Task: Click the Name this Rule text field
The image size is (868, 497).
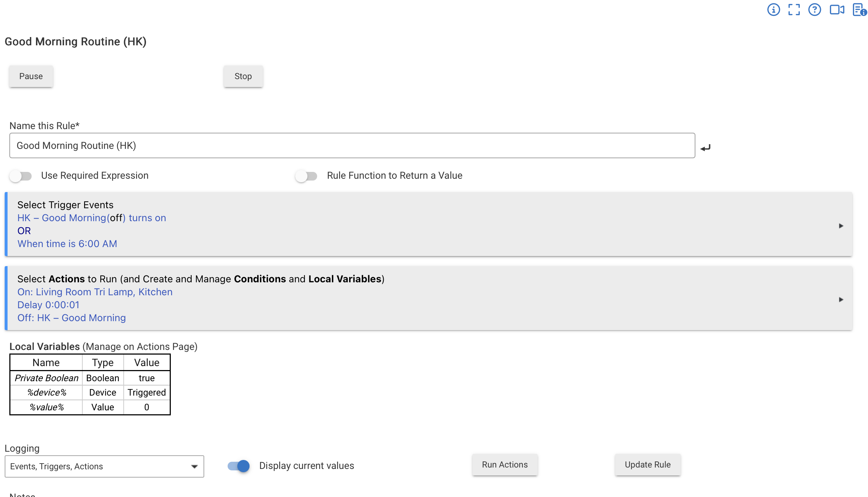Action: pos(352,146)
